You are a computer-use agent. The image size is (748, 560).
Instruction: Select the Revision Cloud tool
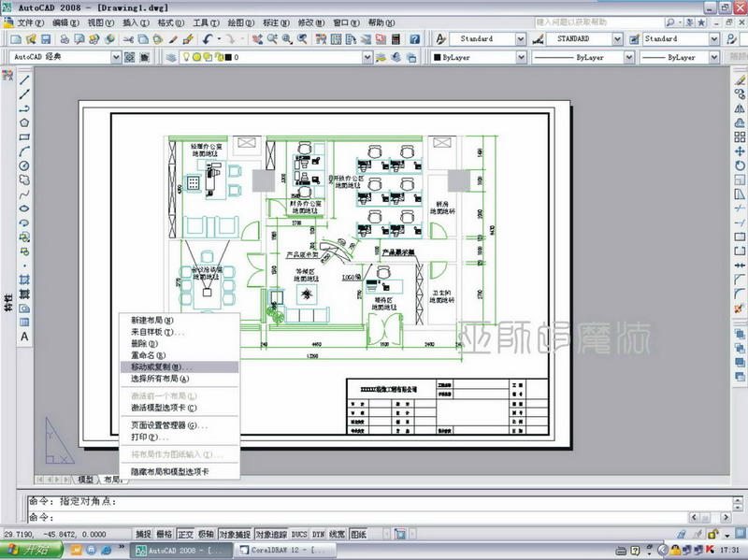[24, 179]
